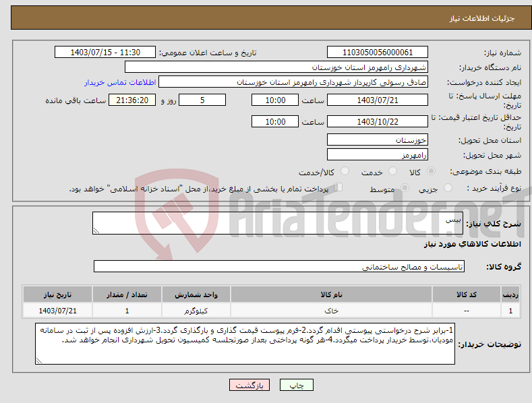
Task: Click the need number field 1103050056000061
Action: click(x=378, y=53)
